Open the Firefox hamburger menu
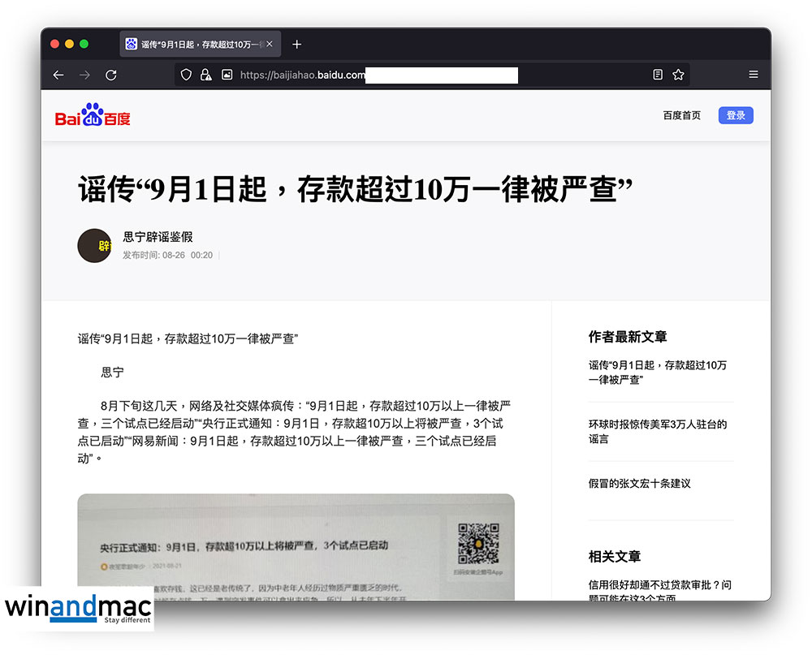The width and height of the screenshot is (812, 655). [x=753, y=75]
